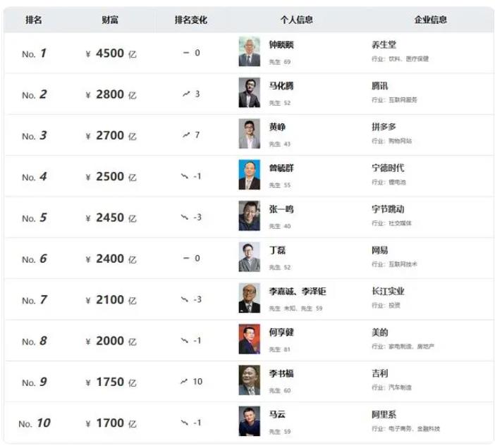
Task: Click the upward trend arrow beside 10
Action: (x=184, y=382)
